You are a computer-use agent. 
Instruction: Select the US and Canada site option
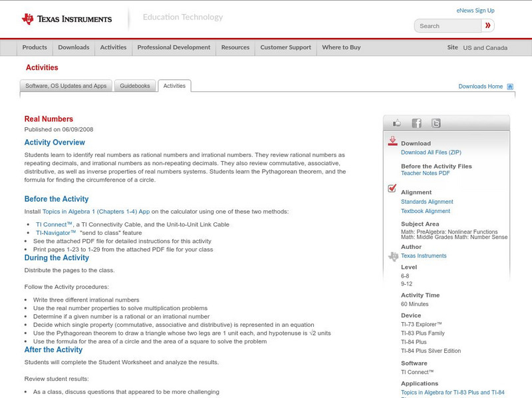[485, 48]
